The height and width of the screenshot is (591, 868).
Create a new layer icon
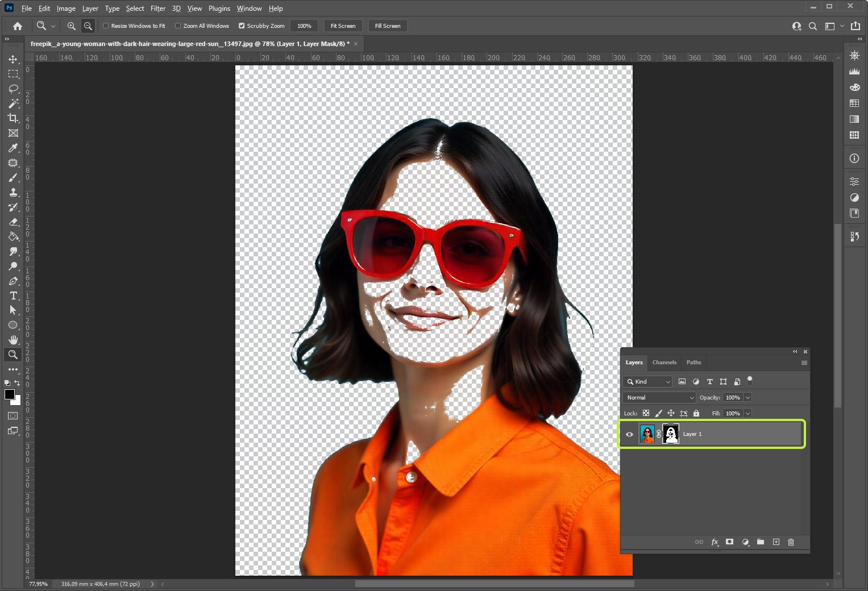[x=776, y=542]
